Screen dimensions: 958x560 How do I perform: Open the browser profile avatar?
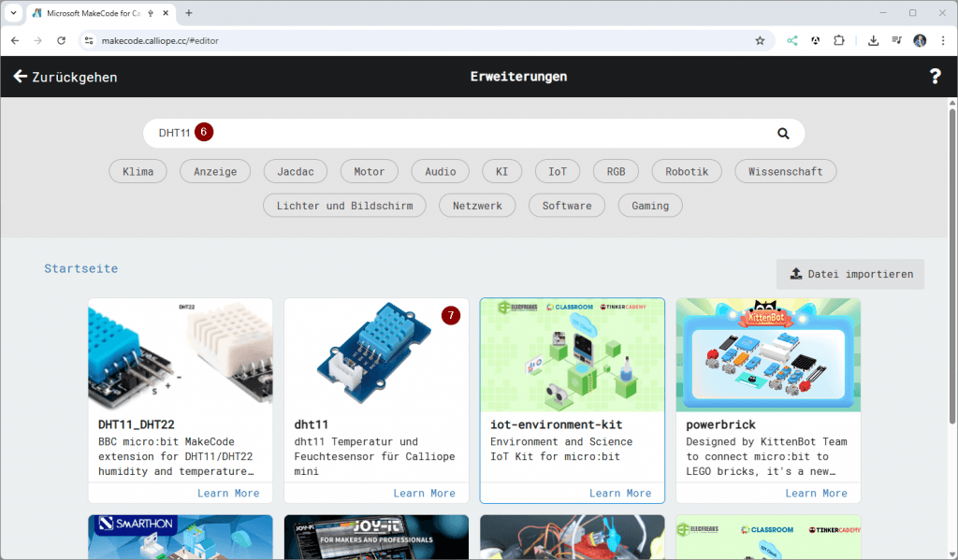(x=919, y=40)
